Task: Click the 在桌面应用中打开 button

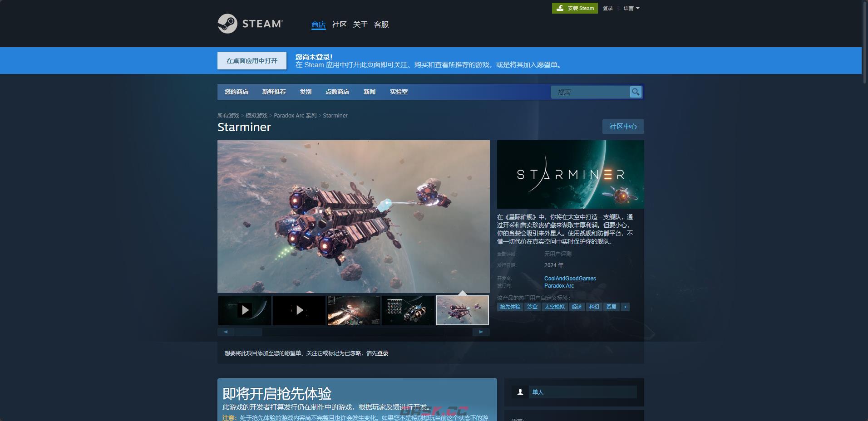Action: 252,61
